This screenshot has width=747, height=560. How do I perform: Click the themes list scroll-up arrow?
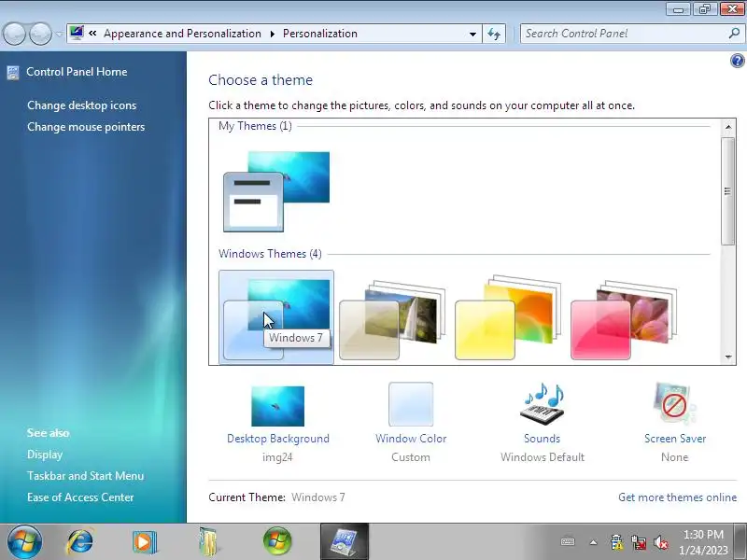(x=728, y=127)
